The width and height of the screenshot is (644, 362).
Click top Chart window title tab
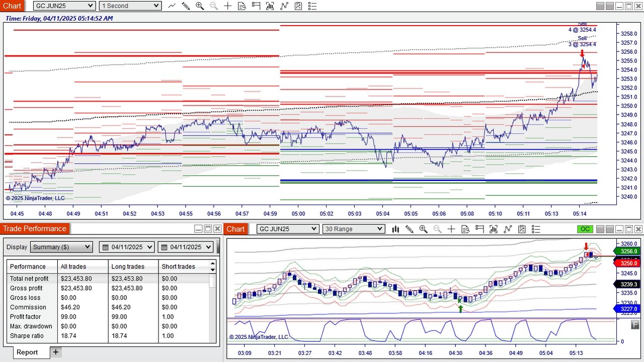click(x=12, y=6)
